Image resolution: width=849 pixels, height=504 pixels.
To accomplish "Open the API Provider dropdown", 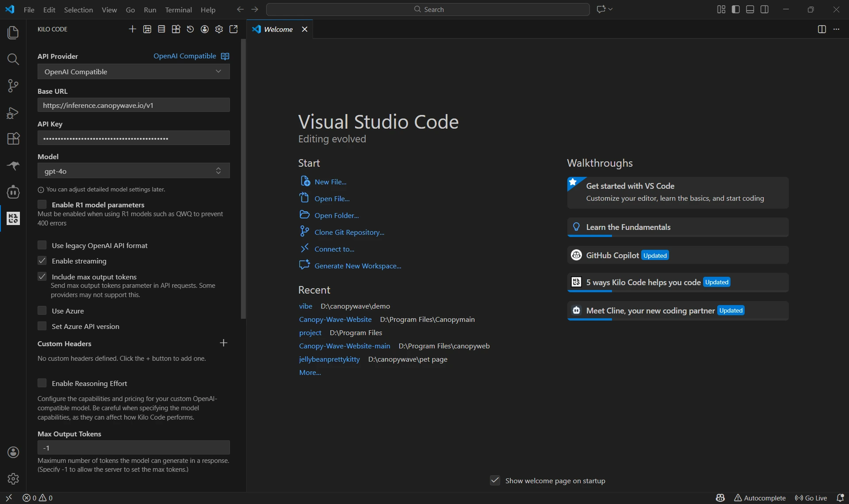I will [133, 71].
